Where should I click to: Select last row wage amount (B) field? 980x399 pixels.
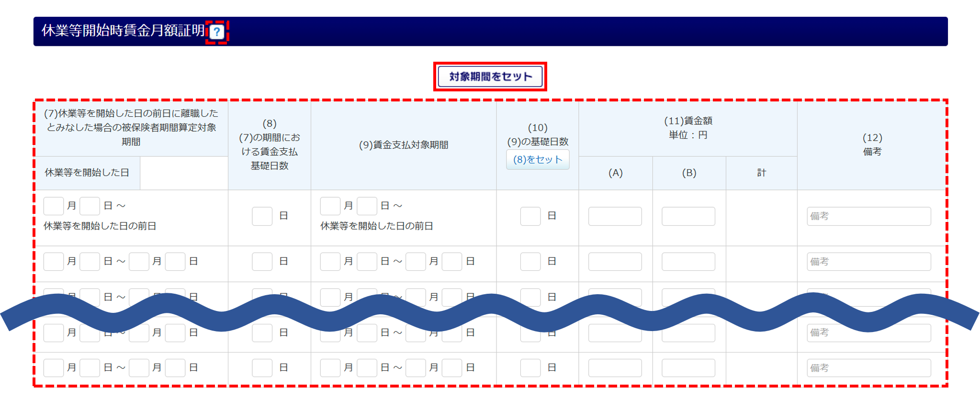(x=688, y=368)
